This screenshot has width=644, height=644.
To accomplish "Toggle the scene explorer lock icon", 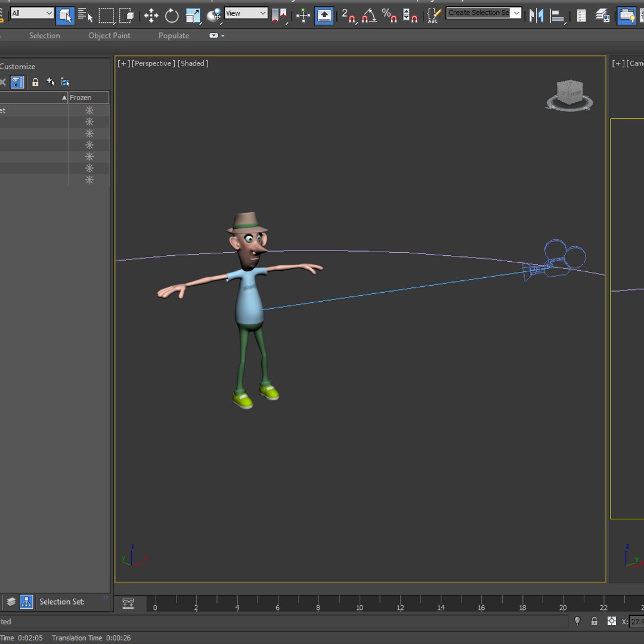I will point(35,82).
